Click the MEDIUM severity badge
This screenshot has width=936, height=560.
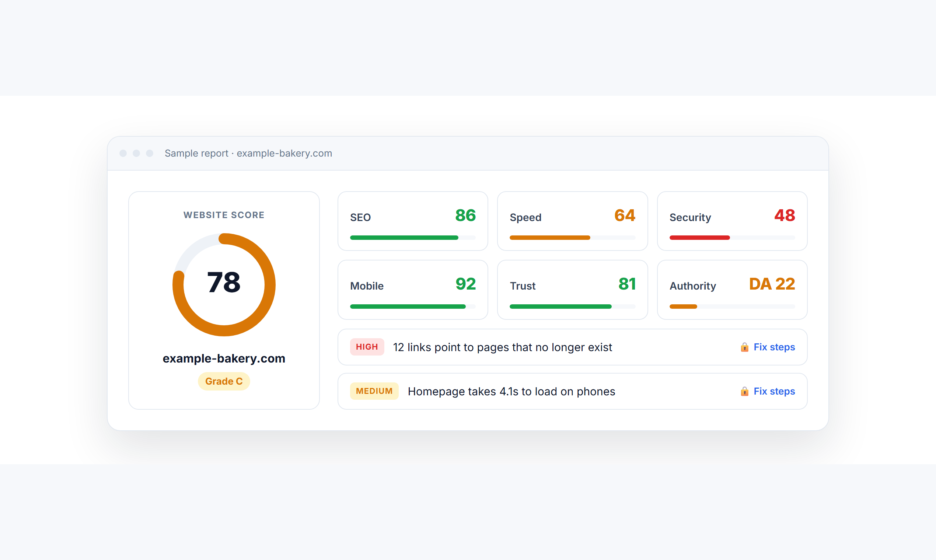[x=374, y=391]
